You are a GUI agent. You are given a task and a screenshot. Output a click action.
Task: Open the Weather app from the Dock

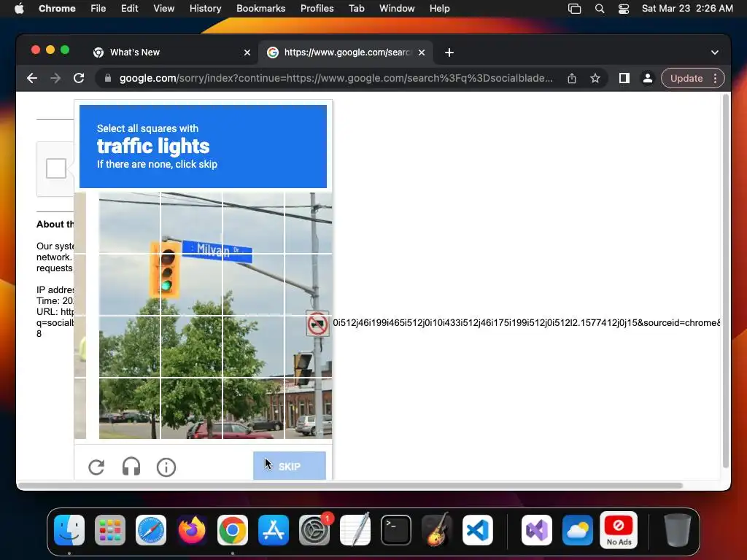click(578, 530)
